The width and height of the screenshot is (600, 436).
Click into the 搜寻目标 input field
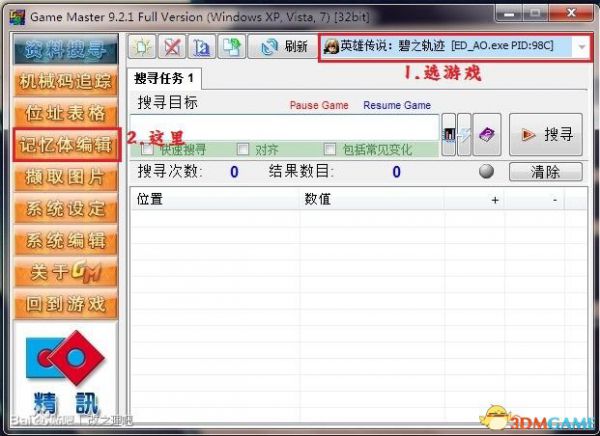(287, 128)
